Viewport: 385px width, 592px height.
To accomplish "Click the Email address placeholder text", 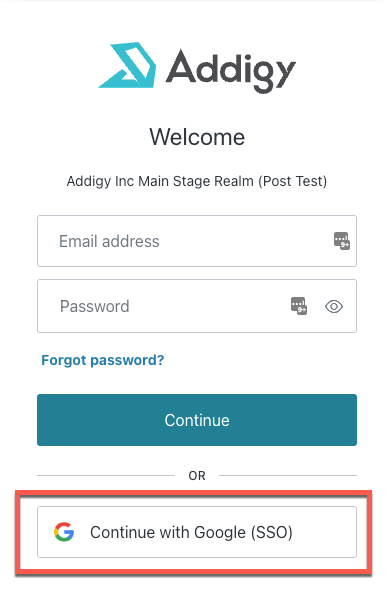I will (109, 241).
